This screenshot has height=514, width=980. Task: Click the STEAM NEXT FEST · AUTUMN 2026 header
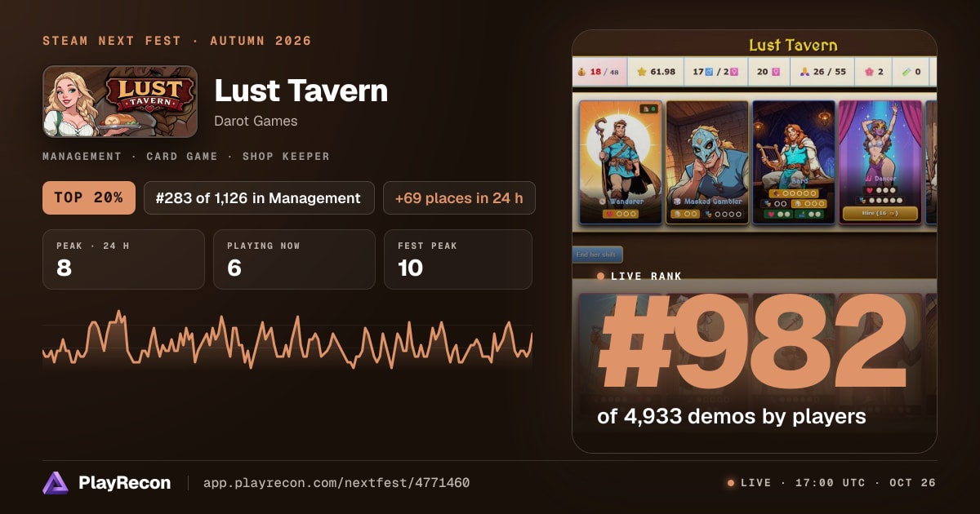click(177, 41)
